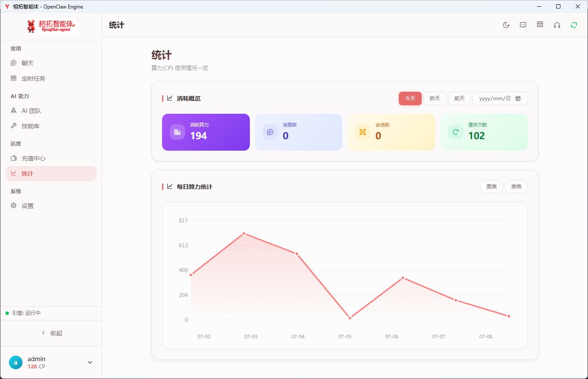Open the 技能库 section
The image size is (588, 379).
(51, 126)
